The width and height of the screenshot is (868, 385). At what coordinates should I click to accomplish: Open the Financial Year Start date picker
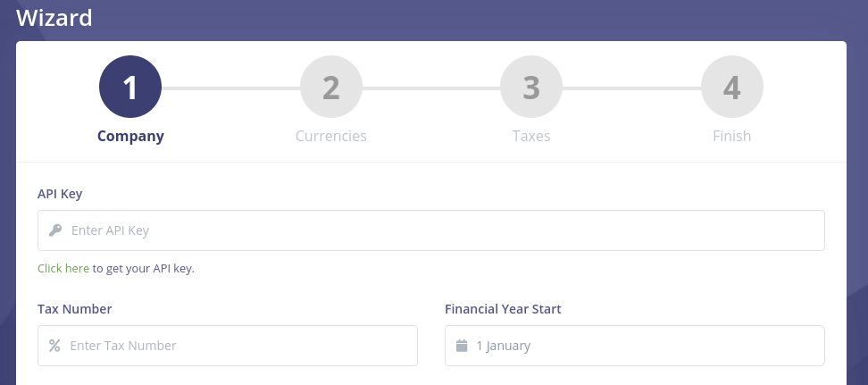643,346
